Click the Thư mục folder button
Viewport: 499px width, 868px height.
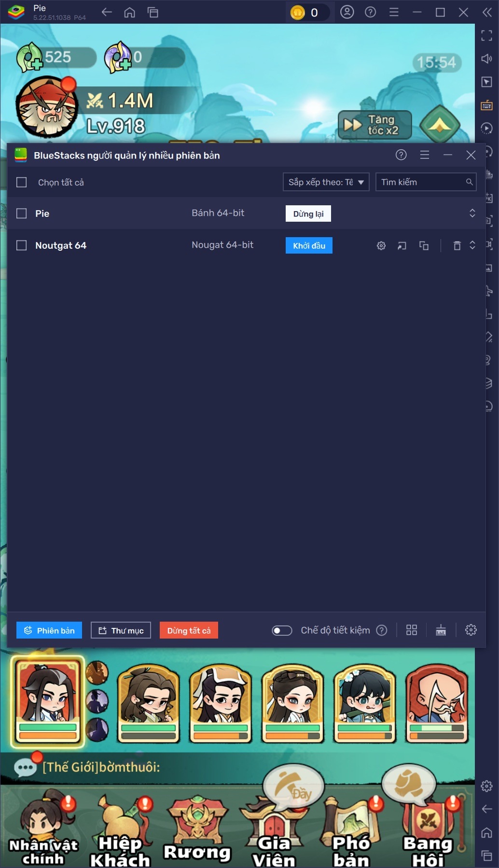[x=121, y=630]
